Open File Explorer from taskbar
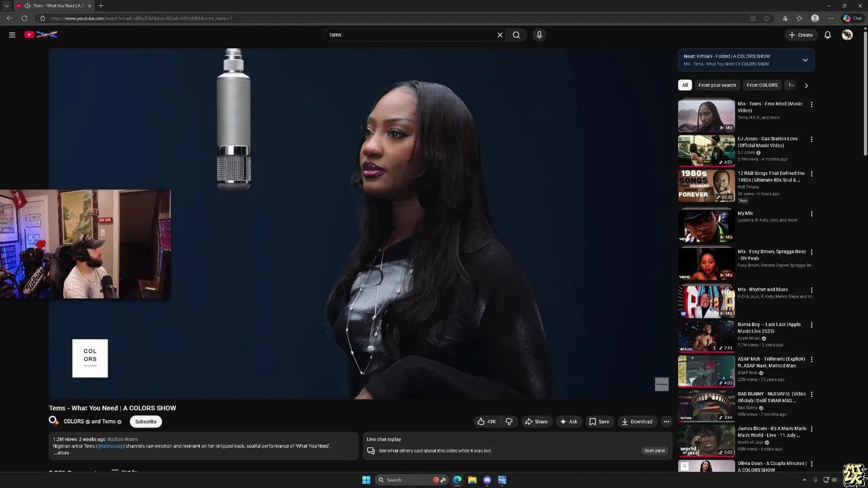This screenshot has height=488, width=868. click(472, 480)
